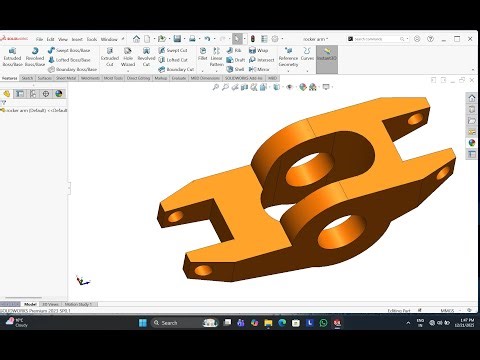Viewport: 480px width, 360px height.
Task: Select the Lofted Cut tool
Action: pos(173,60)
